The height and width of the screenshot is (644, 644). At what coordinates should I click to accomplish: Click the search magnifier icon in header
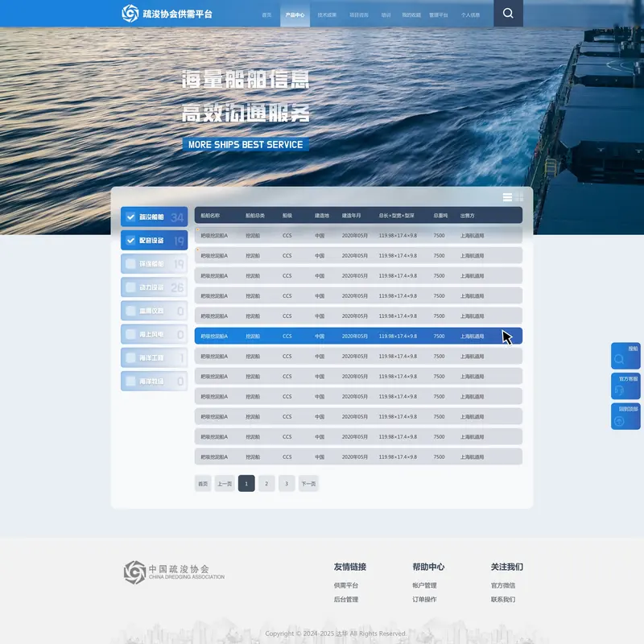tap(508, 13)
